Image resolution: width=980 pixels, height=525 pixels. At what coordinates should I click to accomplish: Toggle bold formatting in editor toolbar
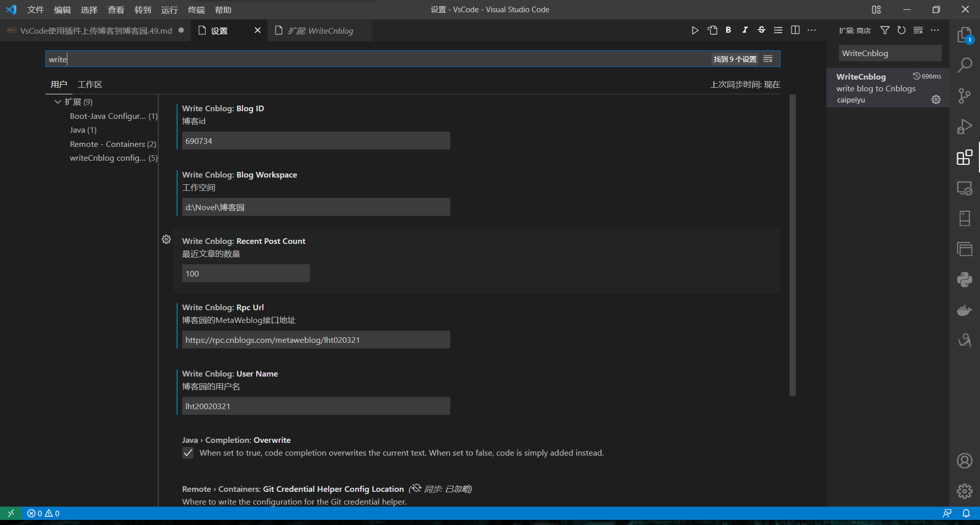[x=728, y=30]
